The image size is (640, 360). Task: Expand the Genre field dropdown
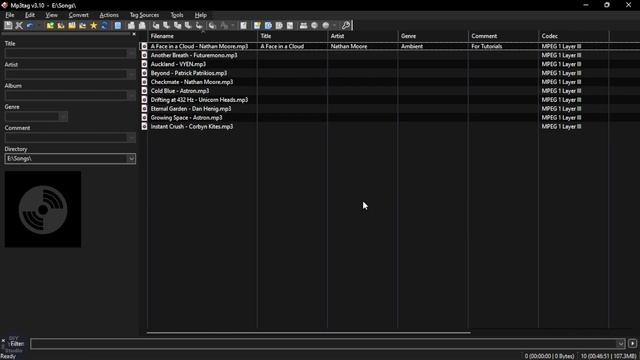coord(63,117)
